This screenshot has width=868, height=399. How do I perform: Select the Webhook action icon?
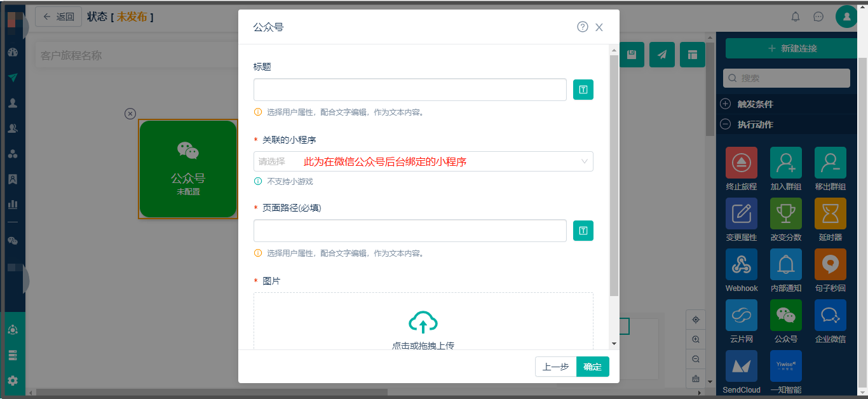pos(742,264)
